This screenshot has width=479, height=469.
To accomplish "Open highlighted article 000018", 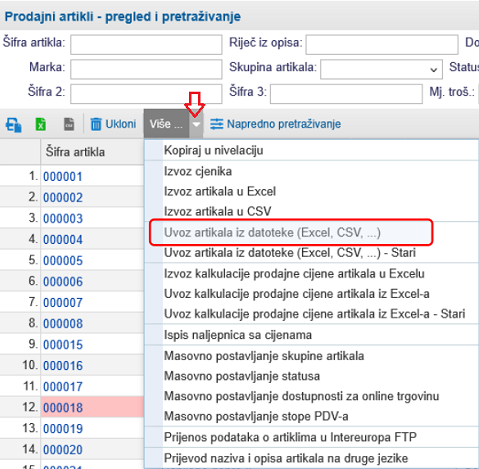I will 63,407.
